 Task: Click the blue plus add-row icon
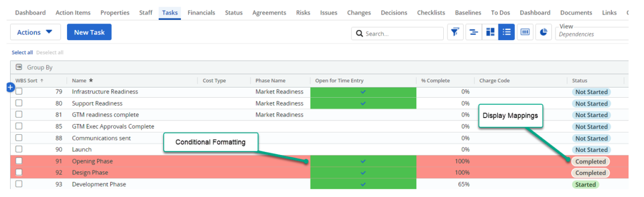tap(10, 87)
